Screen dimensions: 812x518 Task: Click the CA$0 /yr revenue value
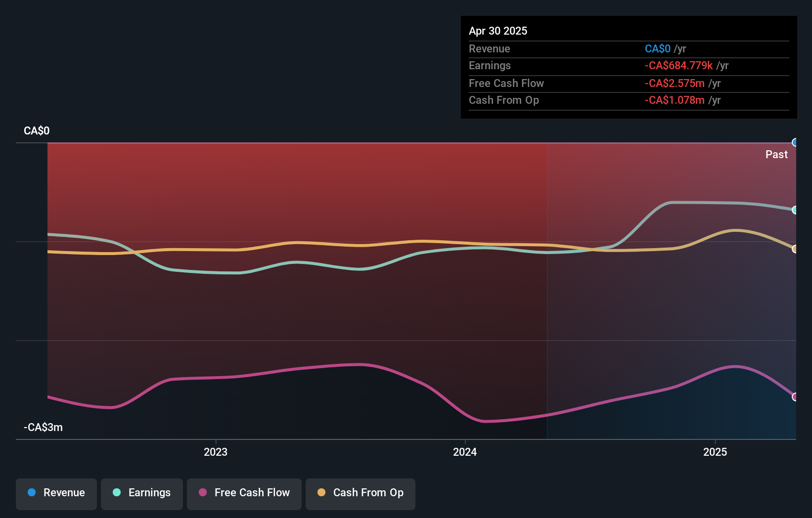pos(666,48)
